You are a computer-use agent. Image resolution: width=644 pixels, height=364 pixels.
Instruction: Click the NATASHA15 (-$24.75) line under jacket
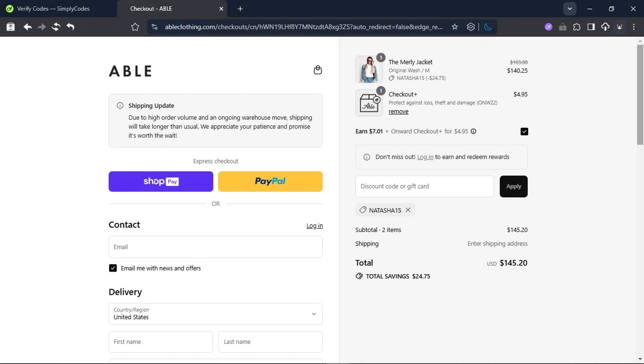pyautogui.click(x=417, y=78)
